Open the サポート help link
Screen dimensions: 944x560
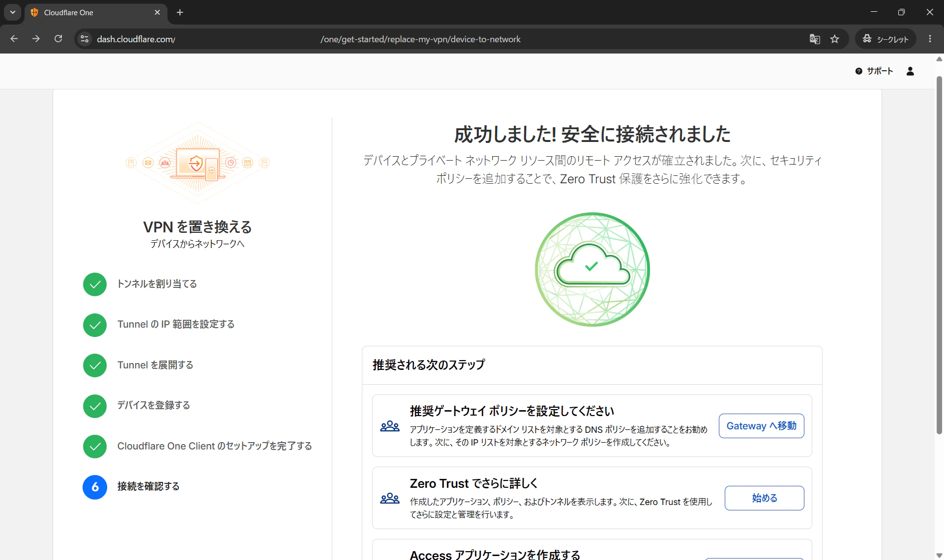pyautogui.click(x=874, y=71)
